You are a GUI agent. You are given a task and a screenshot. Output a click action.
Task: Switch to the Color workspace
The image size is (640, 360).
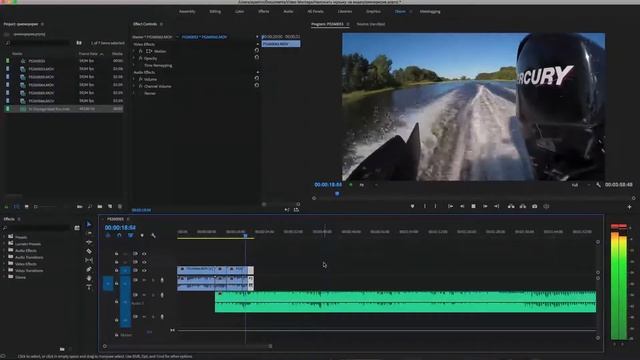pos(240,11)
